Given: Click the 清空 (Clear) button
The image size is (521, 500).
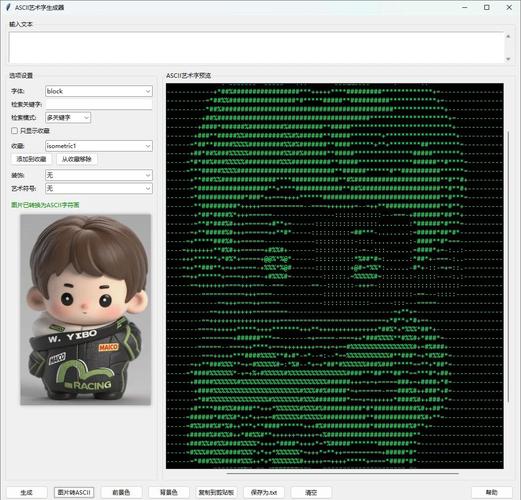Looking at the screenshot, I should [311, 492].
